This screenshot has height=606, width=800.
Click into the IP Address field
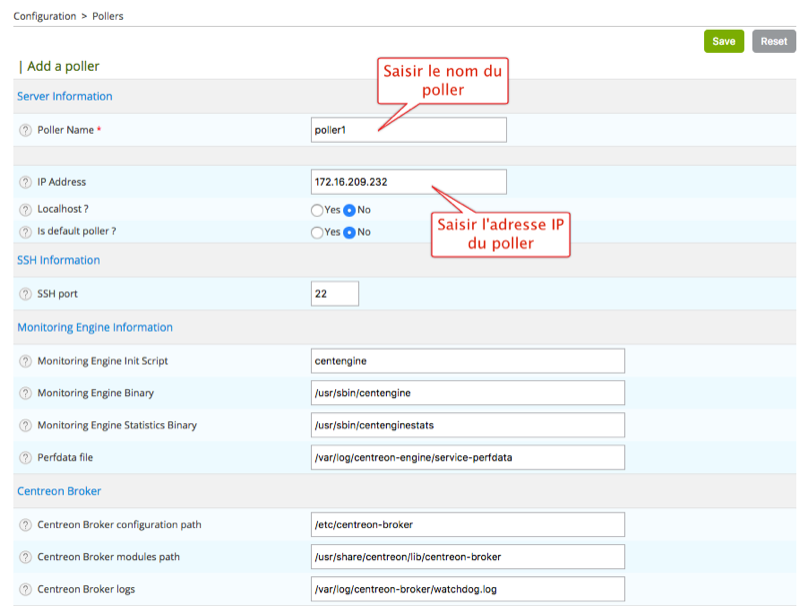coord(409,182)
